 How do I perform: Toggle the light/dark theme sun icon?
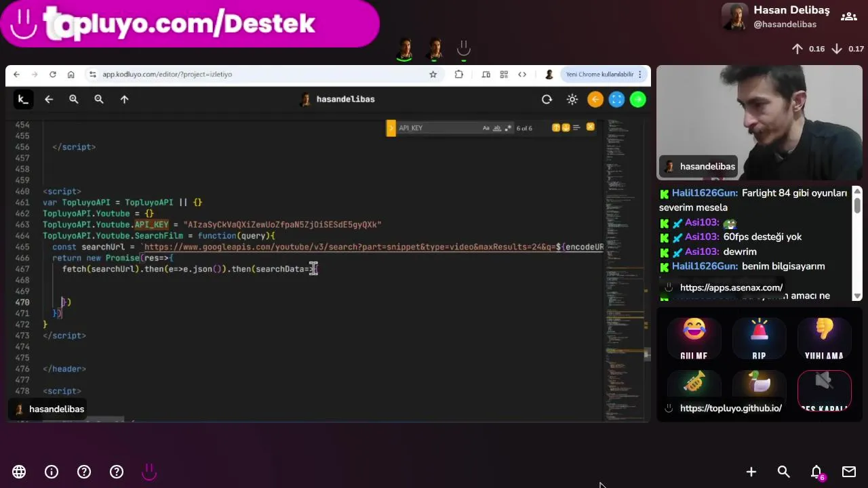coord(572,100)
